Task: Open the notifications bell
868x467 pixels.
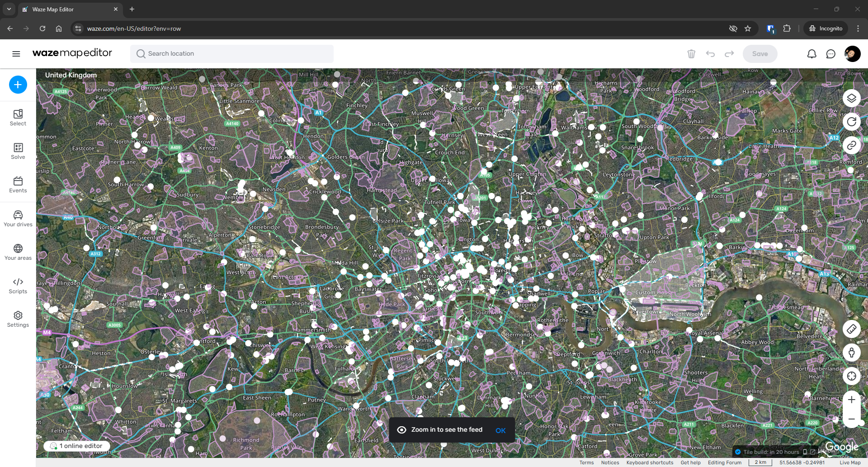Action: (811, 54)
